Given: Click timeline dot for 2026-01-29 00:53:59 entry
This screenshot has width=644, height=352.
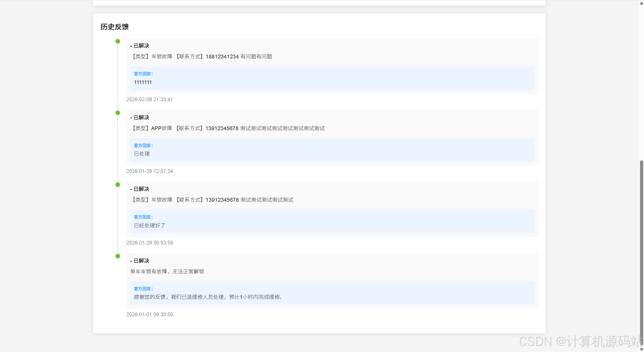Looking at the screenshot, I should (118, 185).
